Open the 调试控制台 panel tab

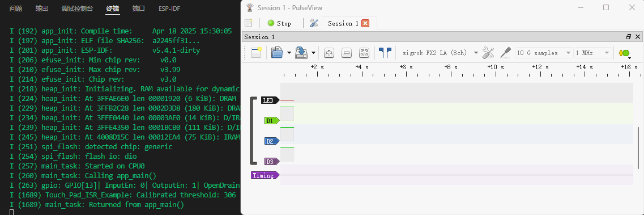click(77, 9)
